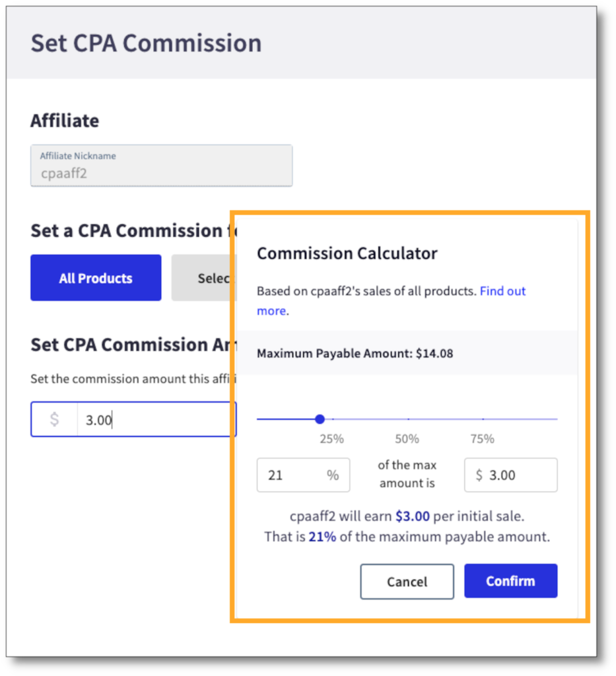The height and width of the screenshot is (676, 616).
Task: Set slider to the 50% mark
Action: tap(408, 419)
